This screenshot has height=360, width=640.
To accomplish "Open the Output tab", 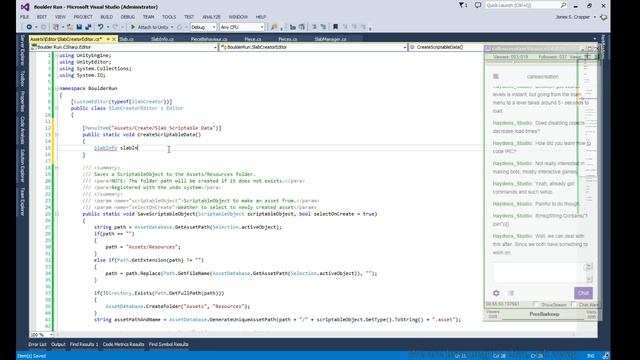I will 58,344.
